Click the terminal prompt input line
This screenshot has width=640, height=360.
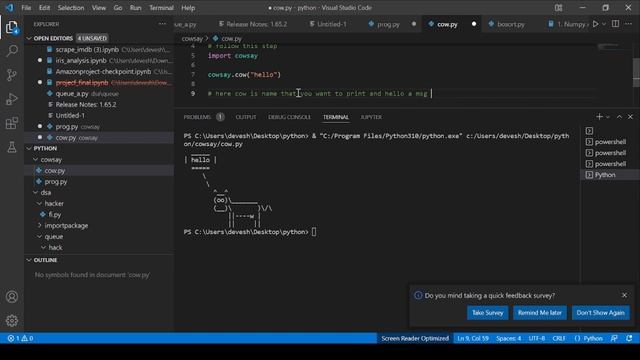[x=314, y=232]
